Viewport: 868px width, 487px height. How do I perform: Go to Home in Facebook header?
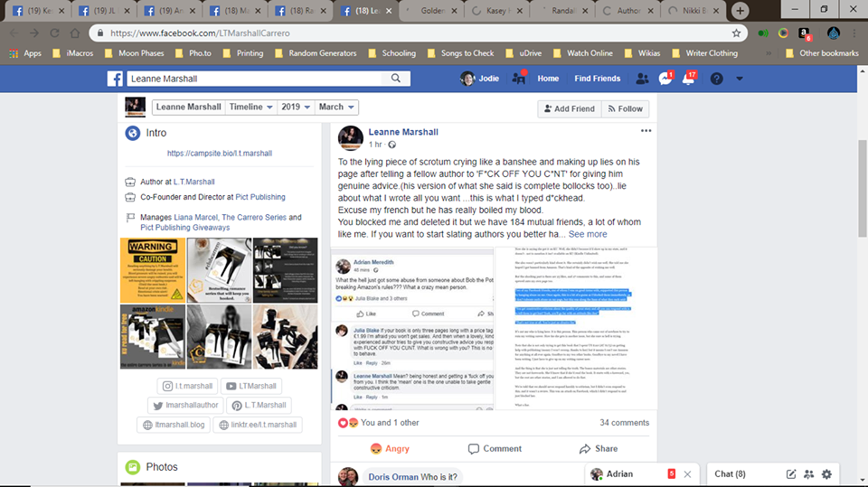[548, 79]
